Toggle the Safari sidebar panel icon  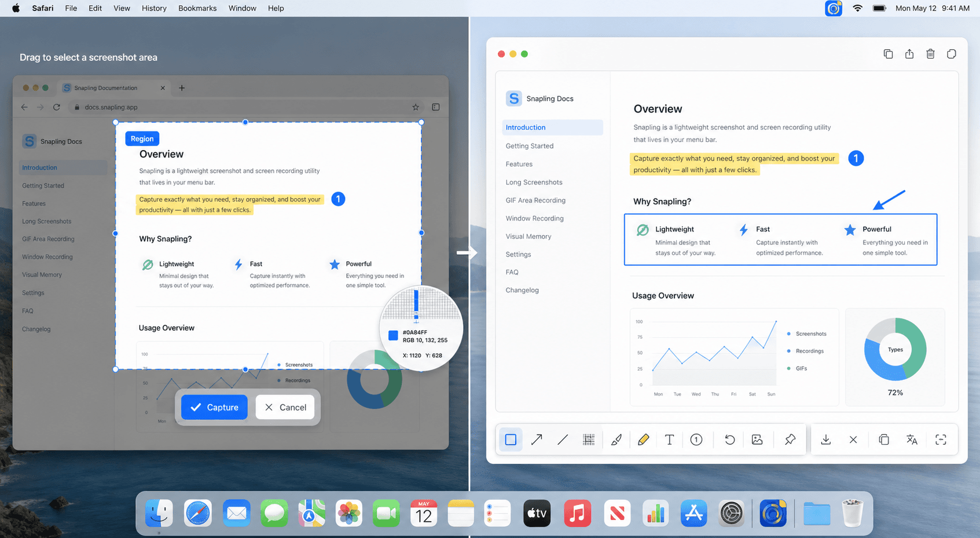click(x=436, y=107)
